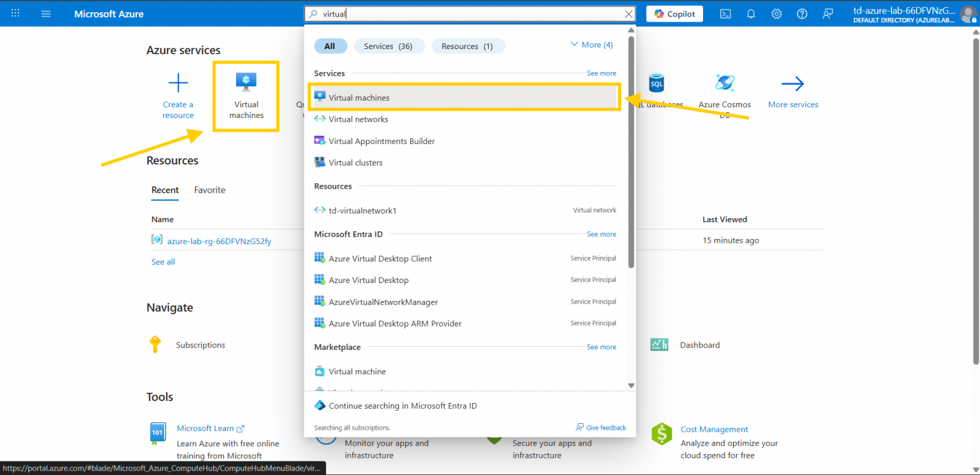
Task: Switch to the Recent resources tab
Action: [165, 190]
